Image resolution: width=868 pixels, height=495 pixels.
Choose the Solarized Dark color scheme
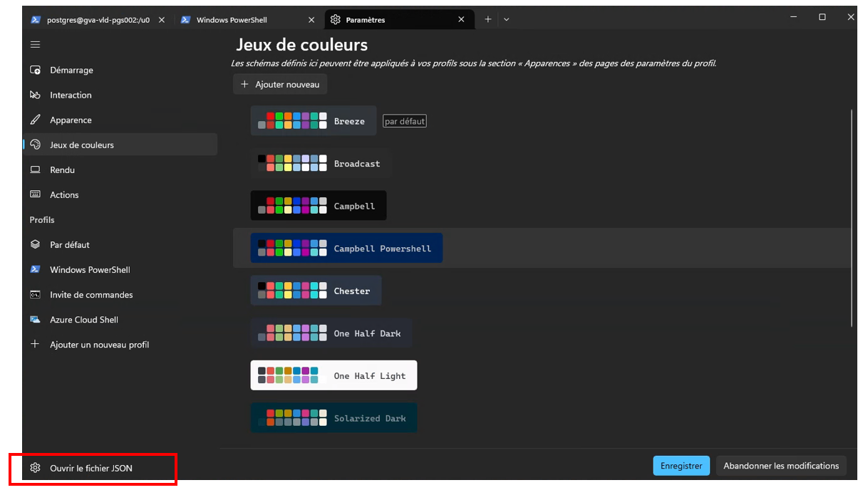334,418
